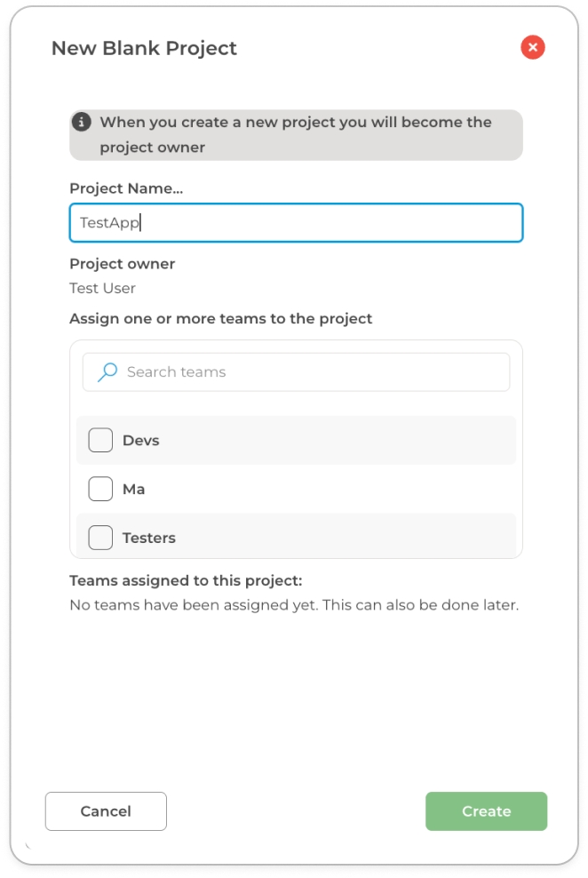
Task: Click the New Blank Project title
Action: pyautogui.click(x=144, y=48)
